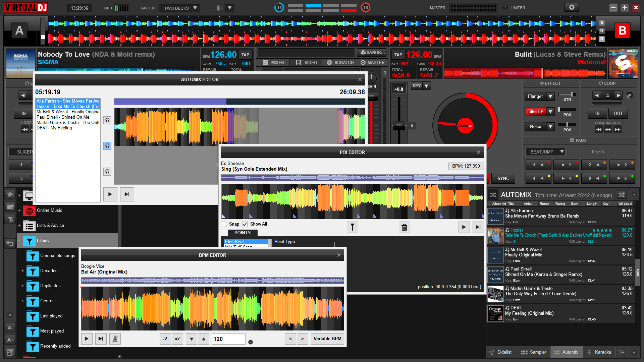Click the Automix Editor progress bar
This screenshot has width=644, height=362.
pos(239,102)
